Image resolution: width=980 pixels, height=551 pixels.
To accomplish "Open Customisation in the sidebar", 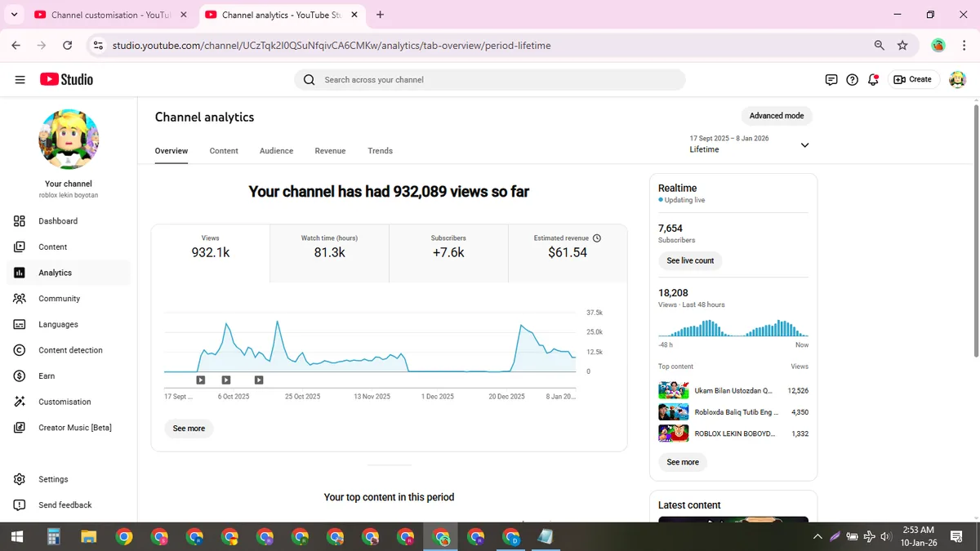I will tap(69, 402).
